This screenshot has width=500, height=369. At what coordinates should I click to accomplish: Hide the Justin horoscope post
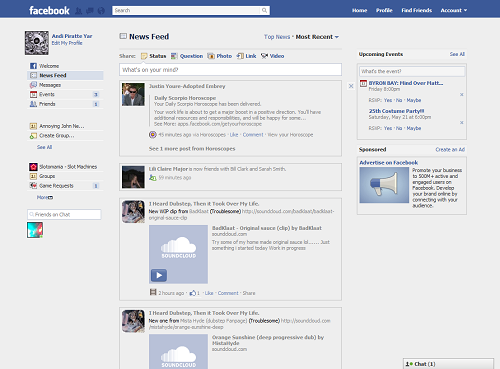(351, 86)
